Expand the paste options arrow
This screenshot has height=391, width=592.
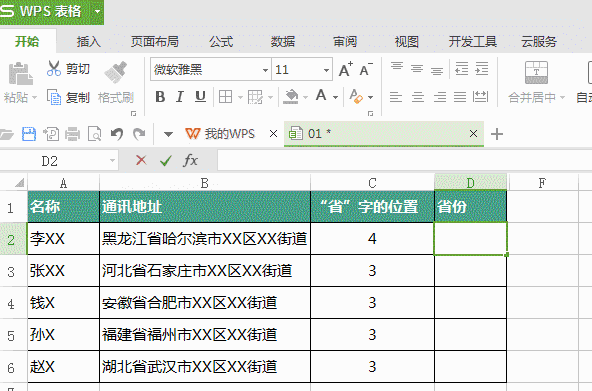click(x=34, y=98)
